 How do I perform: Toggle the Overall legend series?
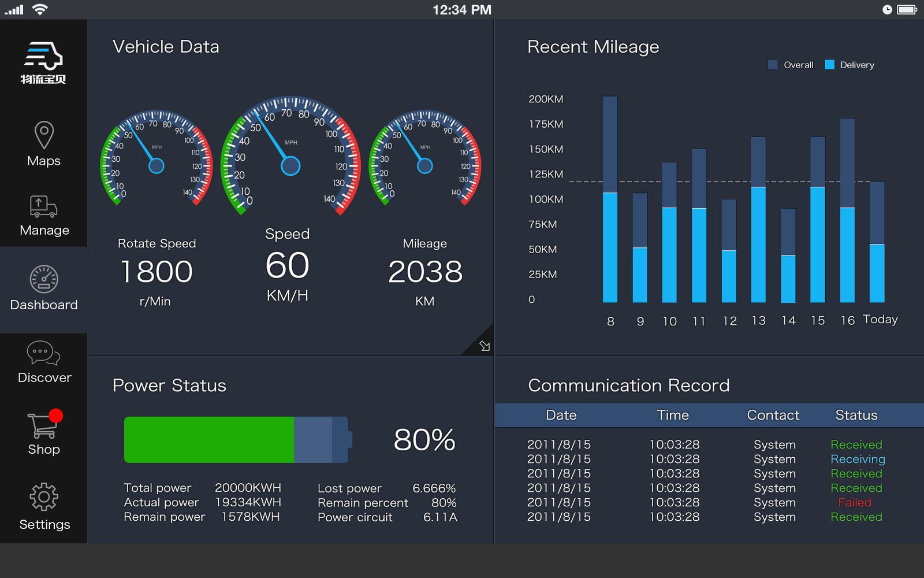(791, 65)
